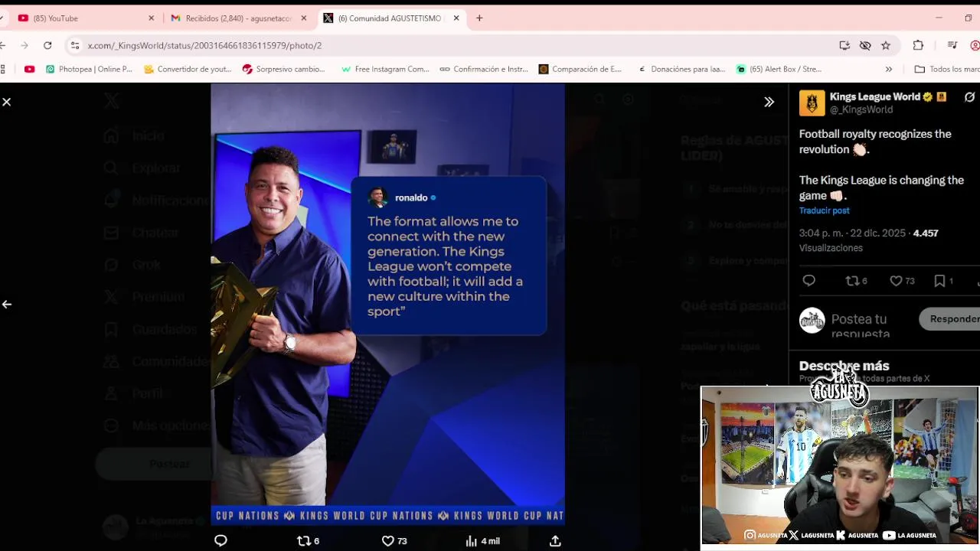The image size is (980, 551).
Task: Open the @_KingsWorld handle link
Action: point(861,109)
